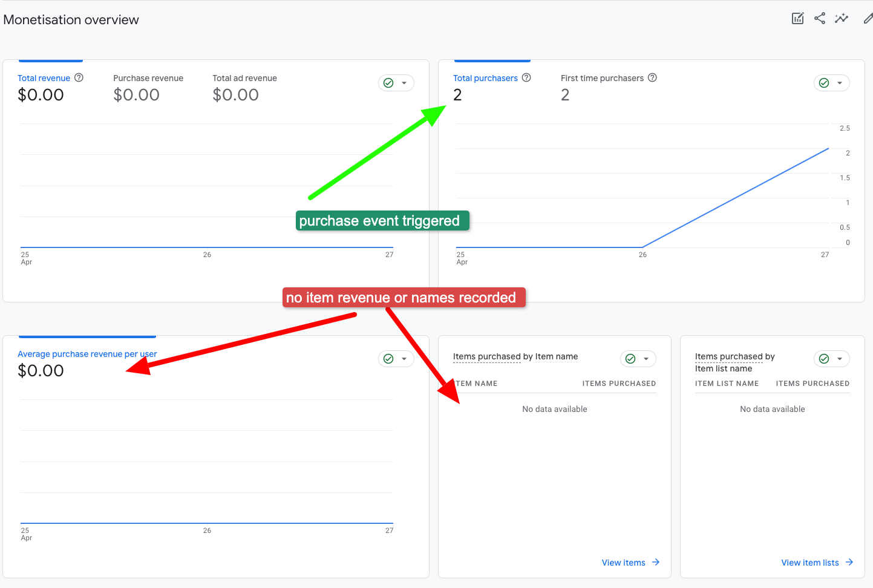This screenshot has width=873, height=588.
Task: Open the Total purchasers help icon
Action: point(526,77)
